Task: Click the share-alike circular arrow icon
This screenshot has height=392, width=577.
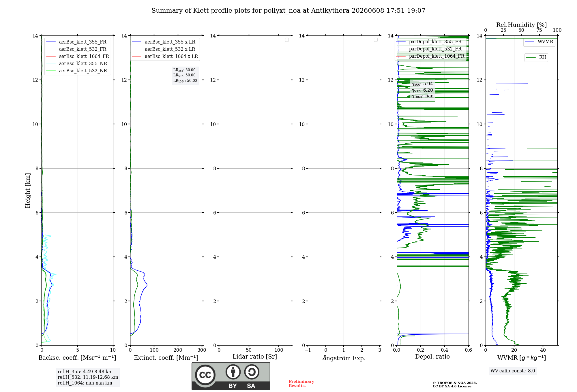Action: [x=252, y=372]
